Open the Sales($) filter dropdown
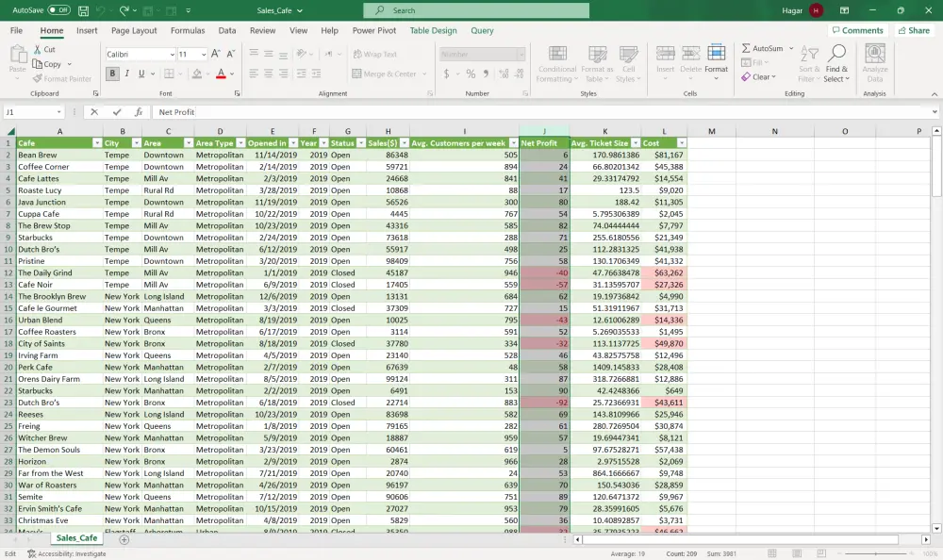Viewport: 943px width, 560px height. click(x=405, y=143)
